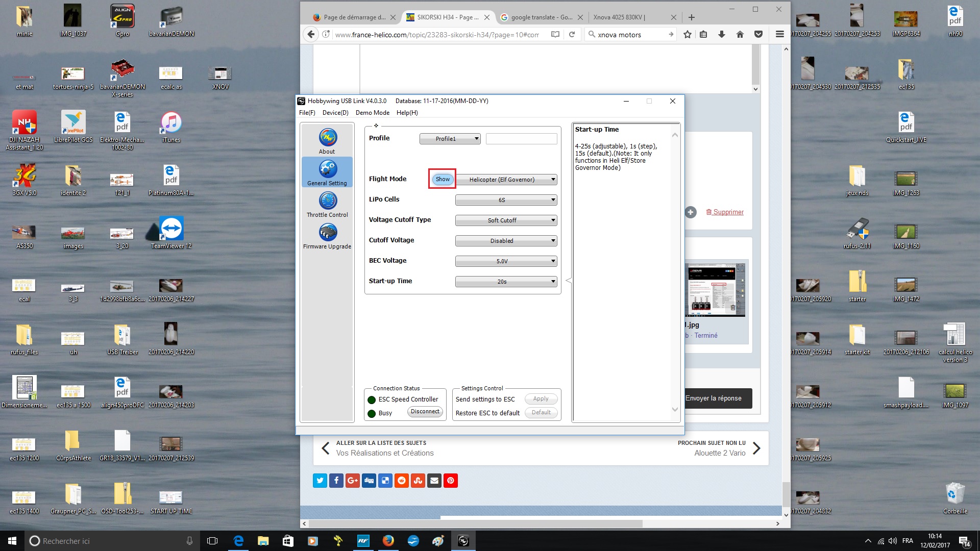980x551 pixels.
Task: Open Firefox from the taskbar
Action: point(388,541)
